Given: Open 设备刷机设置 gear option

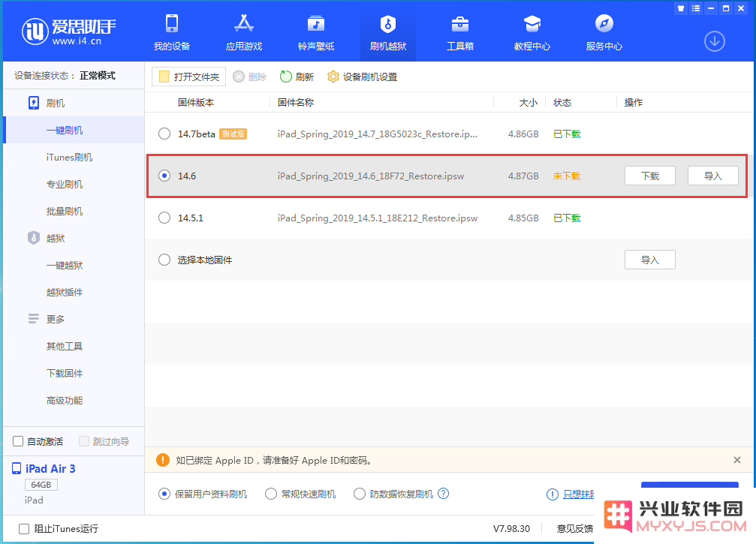Looking at the screenshot, I should click(362, 77).
